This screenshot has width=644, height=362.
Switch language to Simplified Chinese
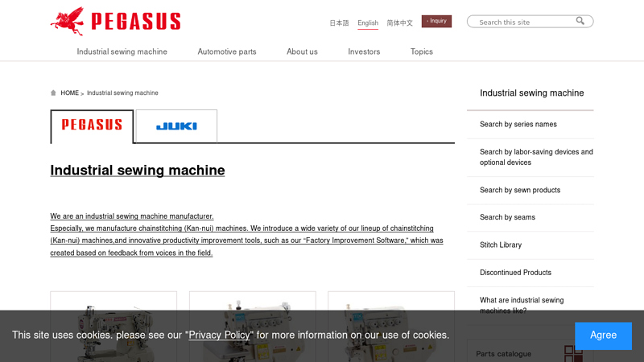click(399, 23)
